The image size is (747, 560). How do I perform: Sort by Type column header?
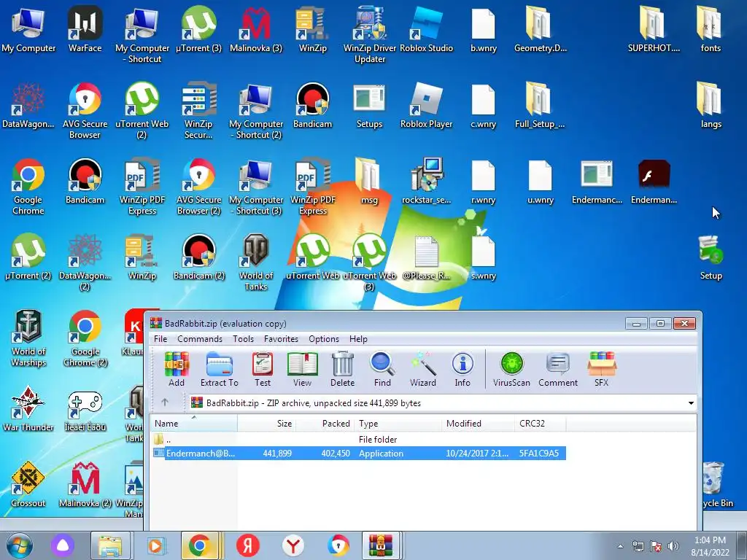pos(398,424)
